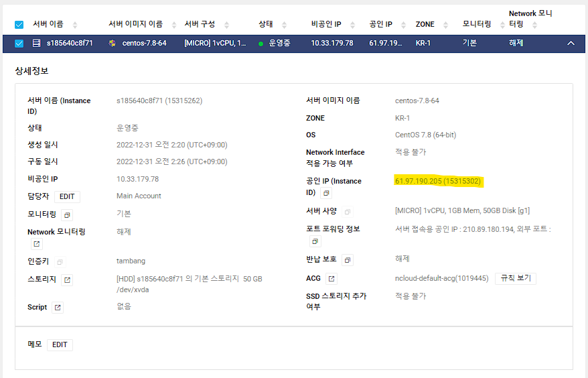
Task: Click the 운영중 status in table row
Action: pyautogui.click(x=280, y=43)
